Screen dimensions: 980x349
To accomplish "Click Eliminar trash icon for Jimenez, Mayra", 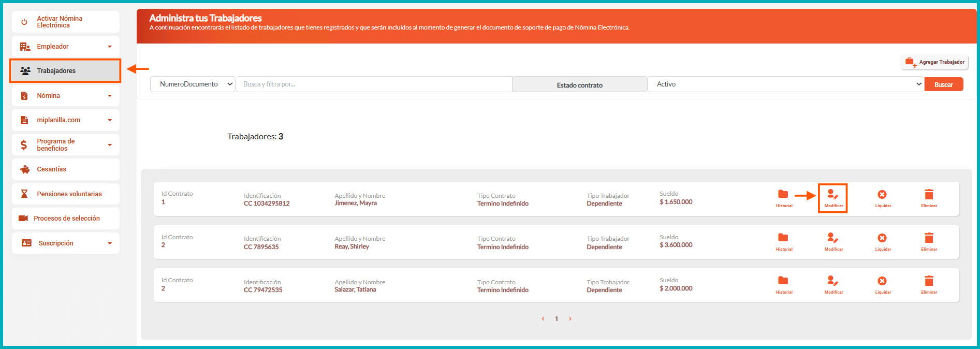I will coord(929,195).
